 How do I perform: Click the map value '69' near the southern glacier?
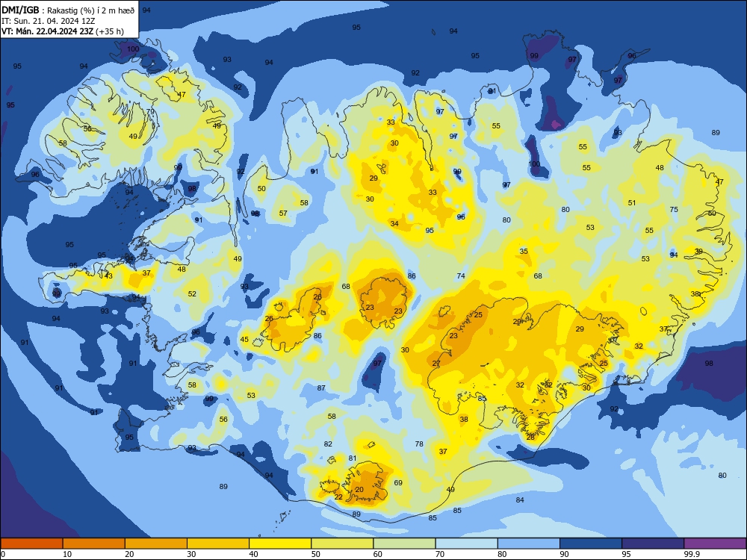pyautogui.click(x=398, y=483)
